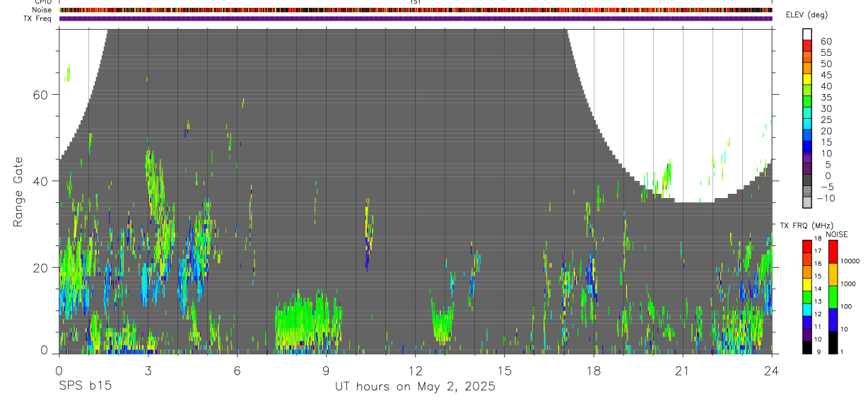Click the 60 label on ELEV scale
The image size is (868, 401).
click(826, 42)
